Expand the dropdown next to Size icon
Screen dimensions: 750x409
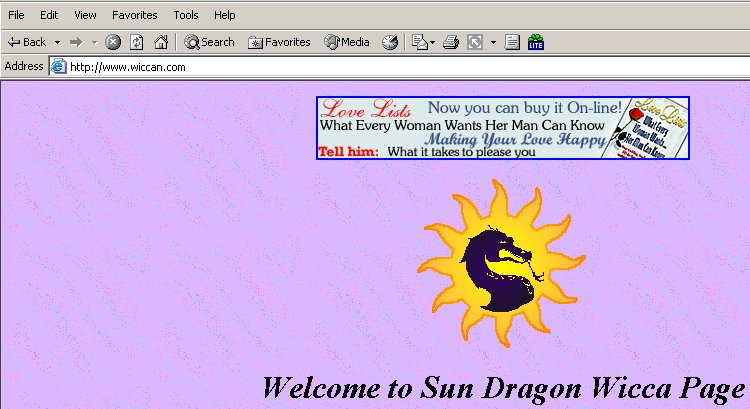click(x=493, y=43)
